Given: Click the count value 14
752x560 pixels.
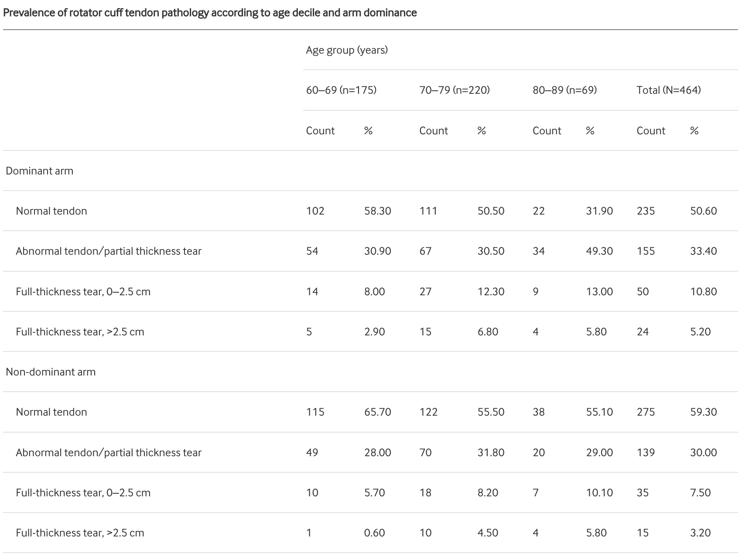Looking at the screenshot, I should point(312,292).
